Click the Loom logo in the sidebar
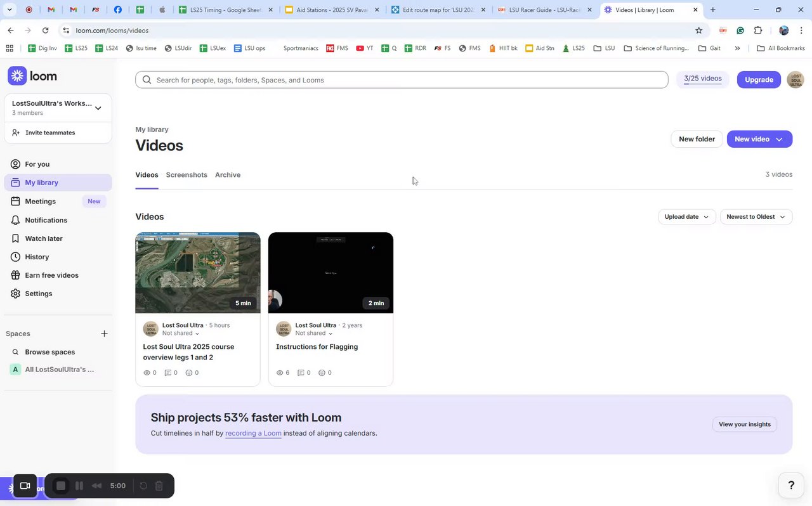Screen dimensions: 812x506 32,76
